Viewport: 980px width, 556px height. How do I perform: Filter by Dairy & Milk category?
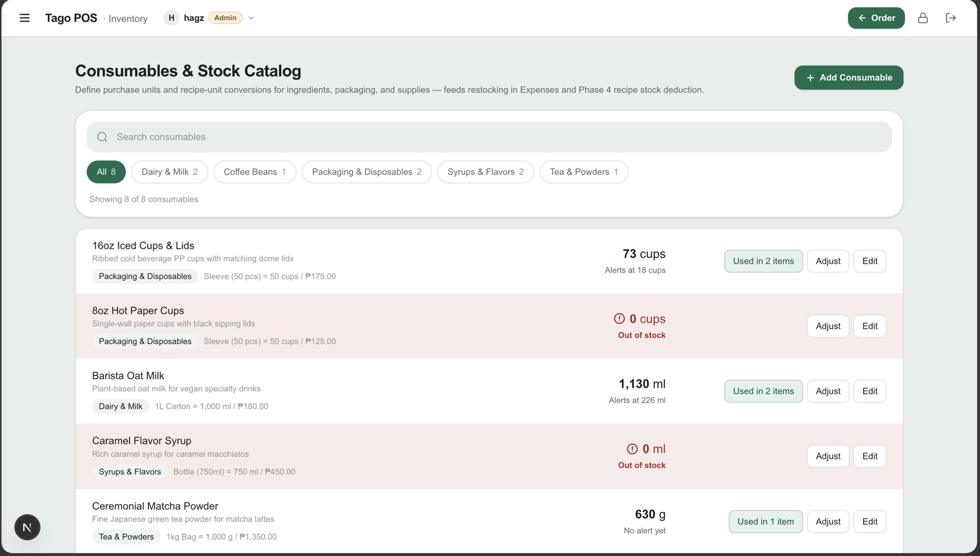[170, 172]
